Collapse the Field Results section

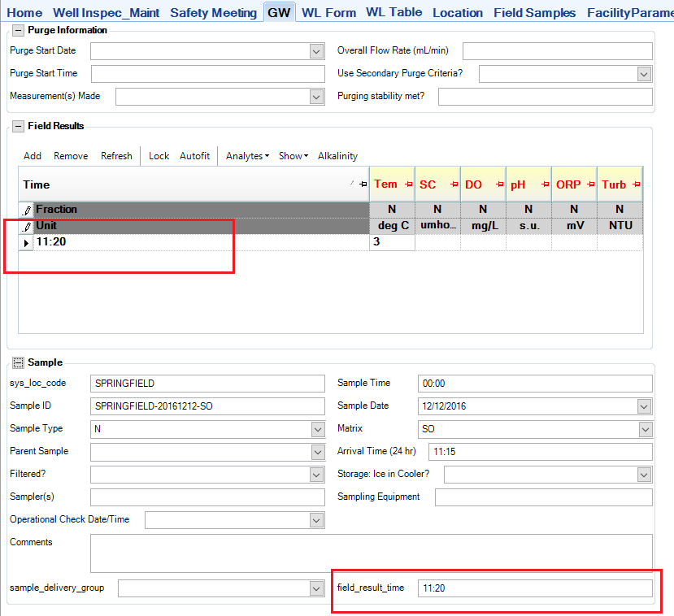point(18,126)
